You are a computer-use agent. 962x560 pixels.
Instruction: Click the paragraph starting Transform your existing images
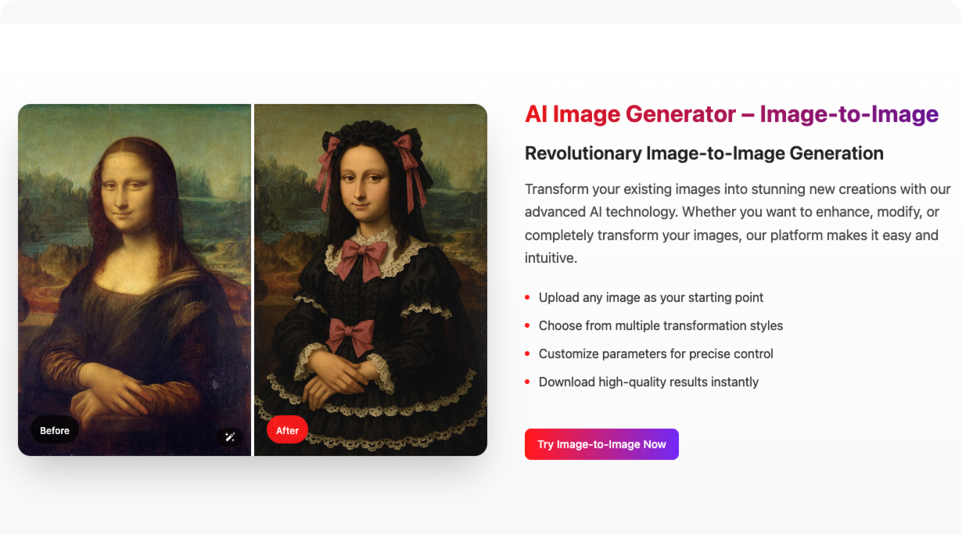point(738,224)
